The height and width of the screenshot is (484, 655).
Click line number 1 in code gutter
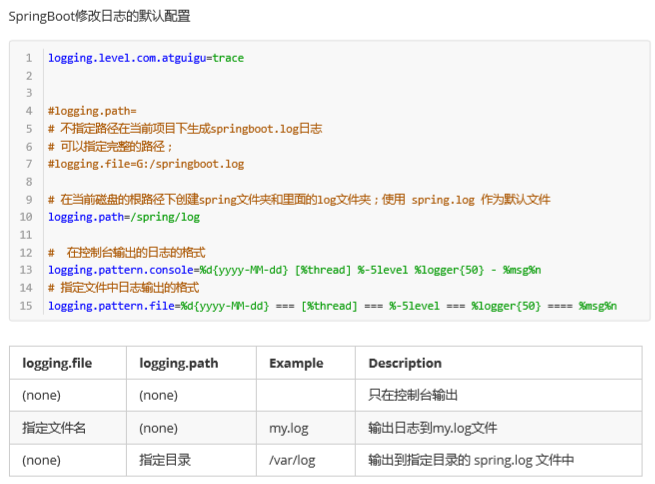[28, 58]
